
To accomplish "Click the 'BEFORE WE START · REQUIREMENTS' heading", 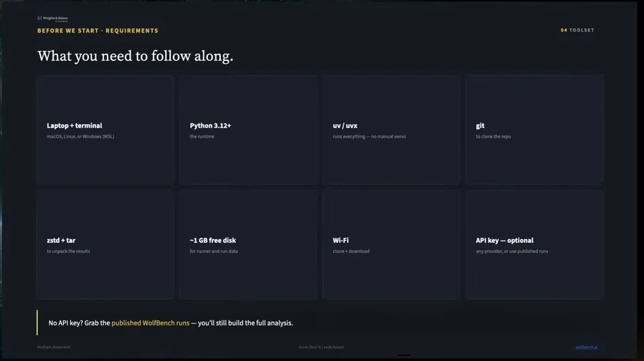I will pyautogui.click(x=98, y=30).
